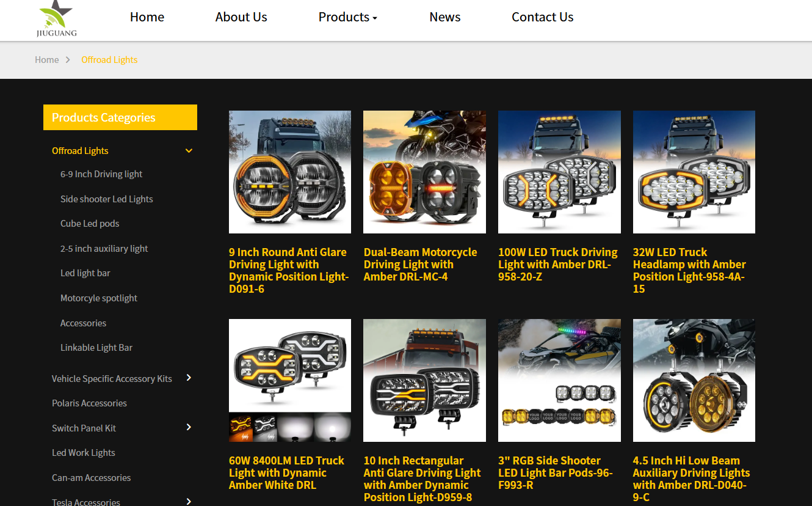812x506 pixels.
Task: Collapse the Offroad Lights category chevron
Action: click(189, 150)
